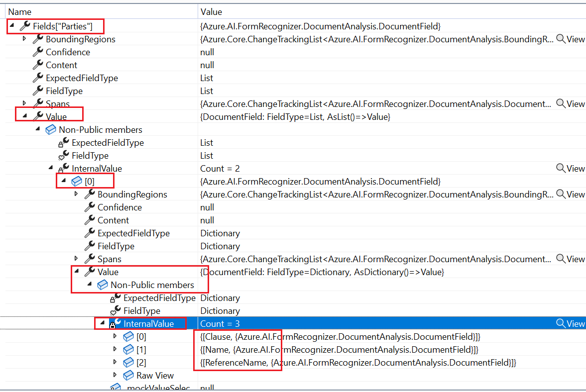The width and height of the screenshot is (586, 392).
Task: Collapse the selected InternalValue Count = 3 node
Action: pos(103,322)
